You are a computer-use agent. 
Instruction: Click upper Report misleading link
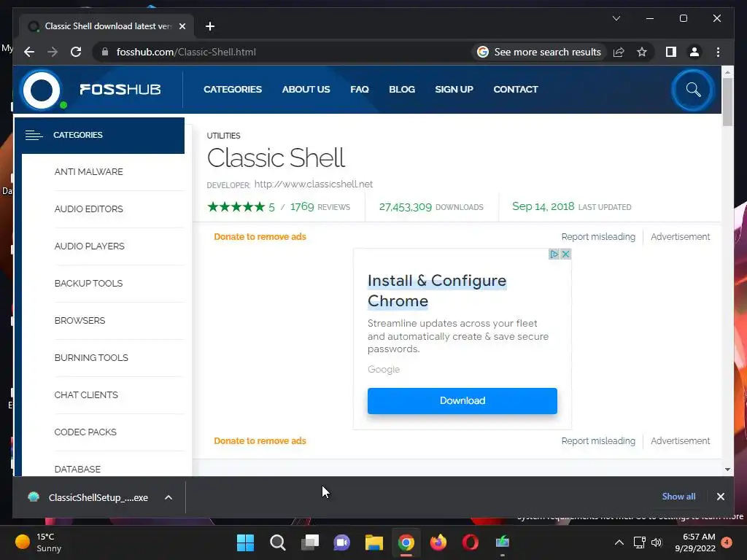pos(598,237)
